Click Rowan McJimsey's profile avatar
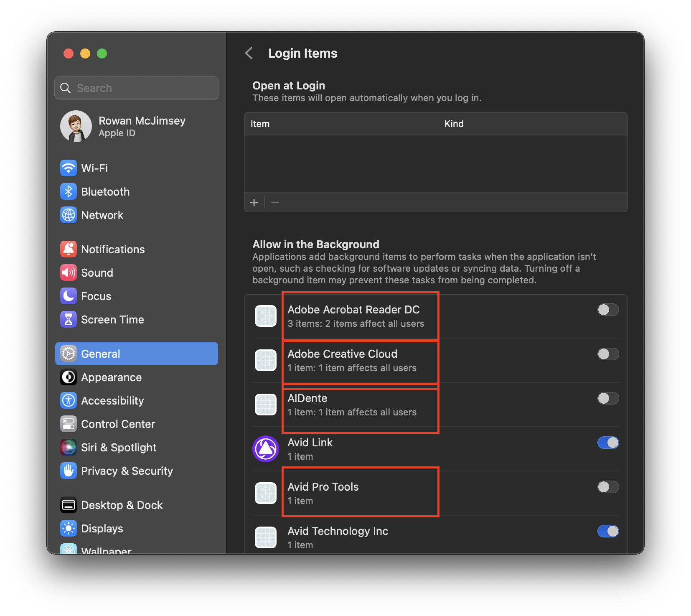The width and height of the screenshot is (691, 616). pyautogui.click(x=76, y=126)
